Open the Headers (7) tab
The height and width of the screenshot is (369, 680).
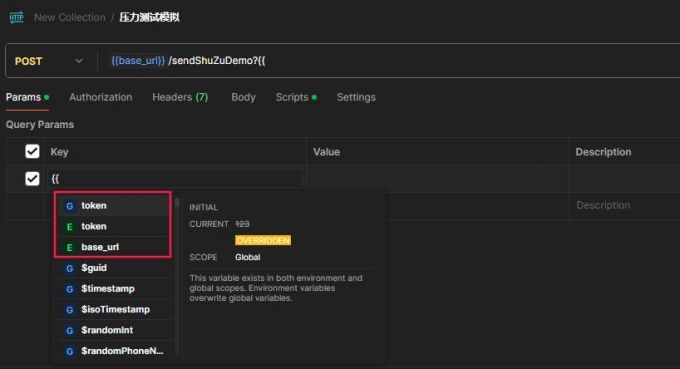180,97
